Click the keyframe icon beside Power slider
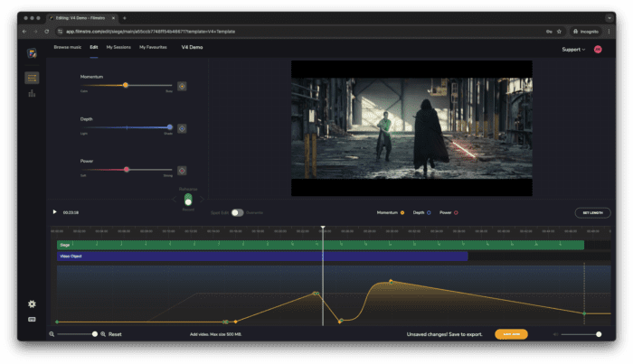The image size is (633, 364). coord(182,170)
